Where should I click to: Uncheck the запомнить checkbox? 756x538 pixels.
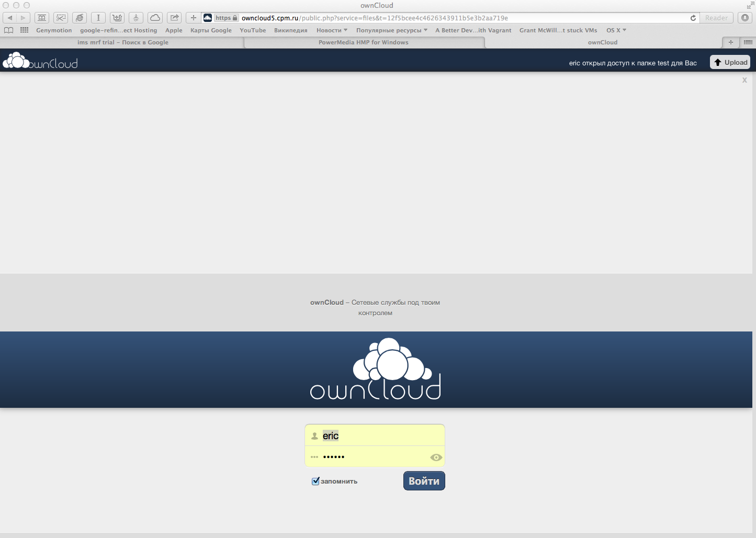(315, 481)
